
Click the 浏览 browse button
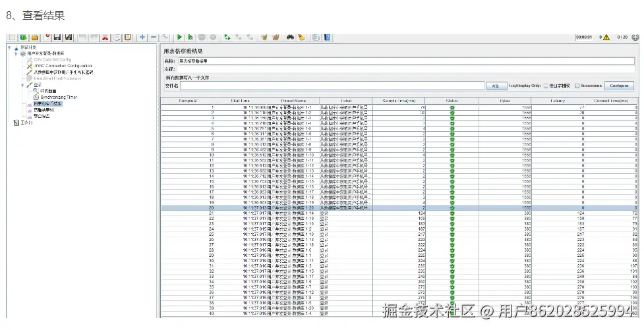pyautogui.click(x=496, y=86)
